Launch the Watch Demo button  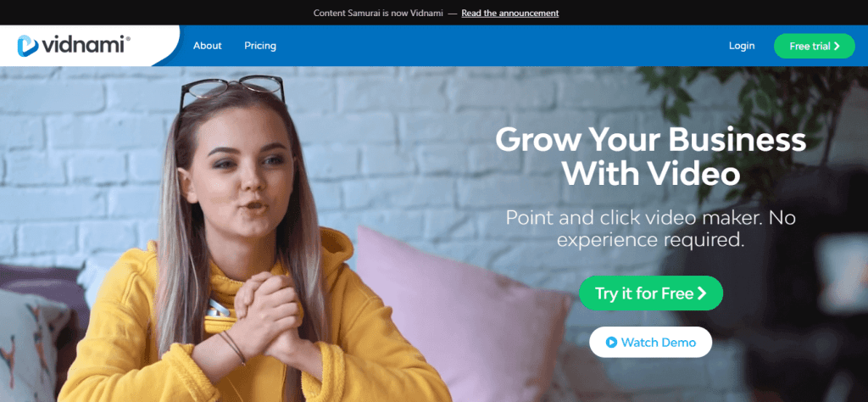click(650, 342)
